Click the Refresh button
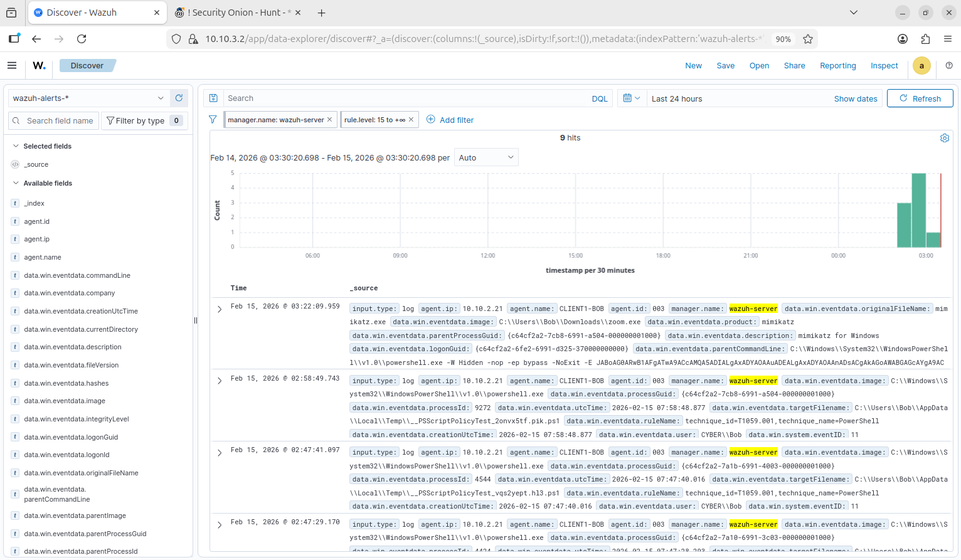This screenshot has width=961, height=560. (920, 98)
